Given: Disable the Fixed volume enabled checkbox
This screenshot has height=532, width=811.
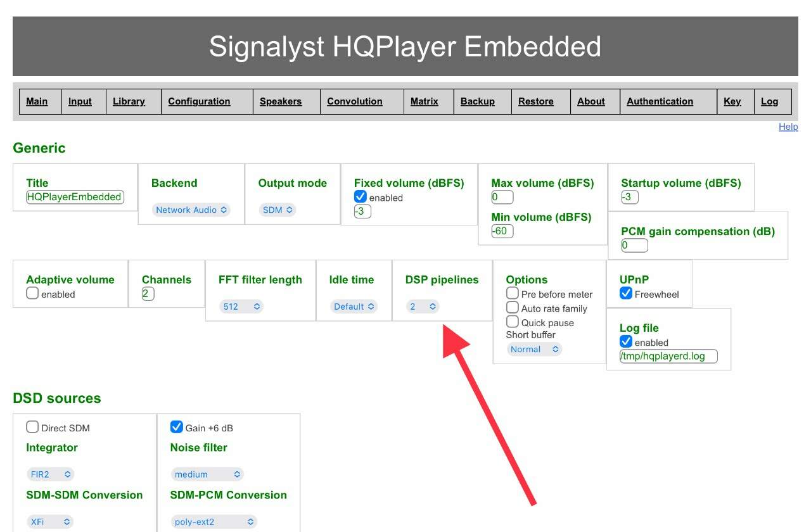Looking at the screenshot, I should pos(361,197).
